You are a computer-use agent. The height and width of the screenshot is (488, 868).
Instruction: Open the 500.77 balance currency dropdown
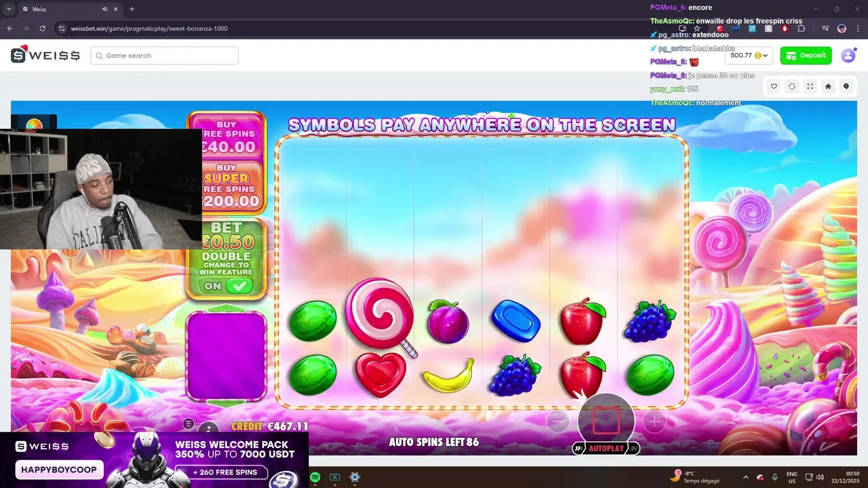749,56
